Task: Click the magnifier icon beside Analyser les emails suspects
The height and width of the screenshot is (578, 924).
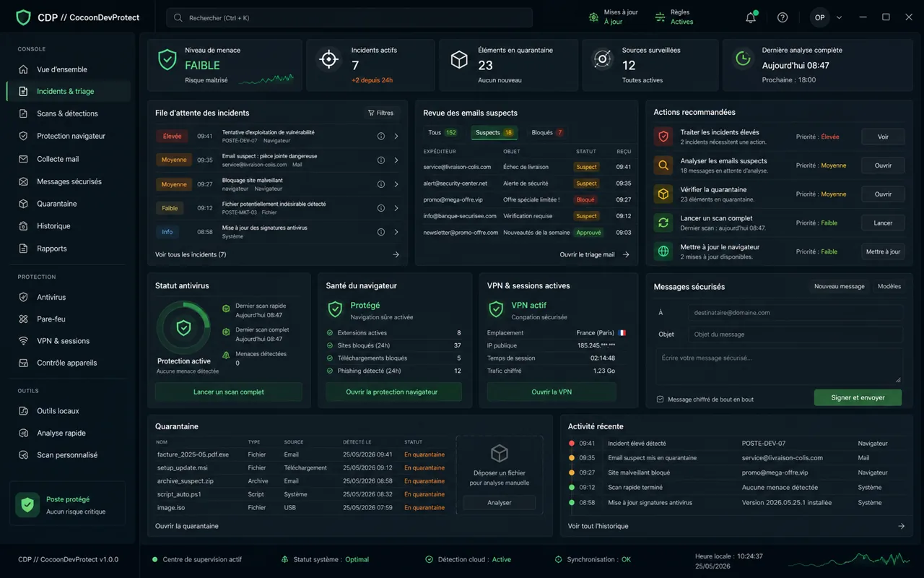Action: click(663, 165)
